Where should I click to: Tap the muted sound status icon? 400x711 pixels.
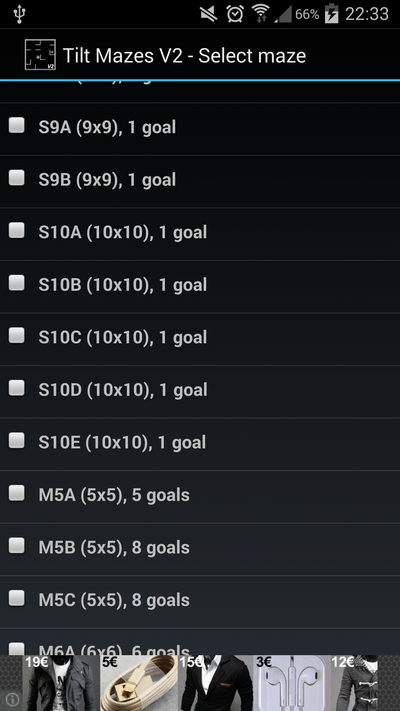click(x=209, y=15)
